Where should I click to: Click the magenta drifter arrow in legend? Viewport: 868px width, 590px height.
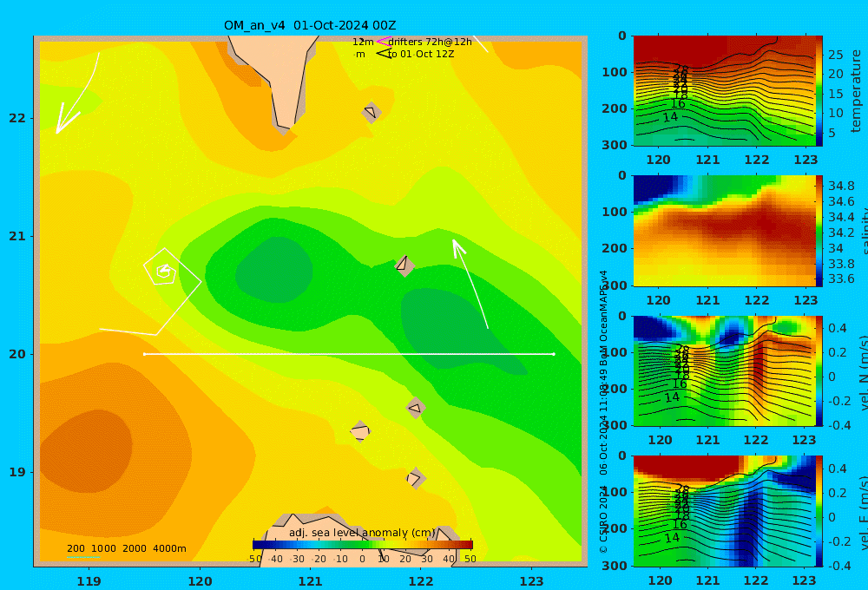tap(383, 42)
